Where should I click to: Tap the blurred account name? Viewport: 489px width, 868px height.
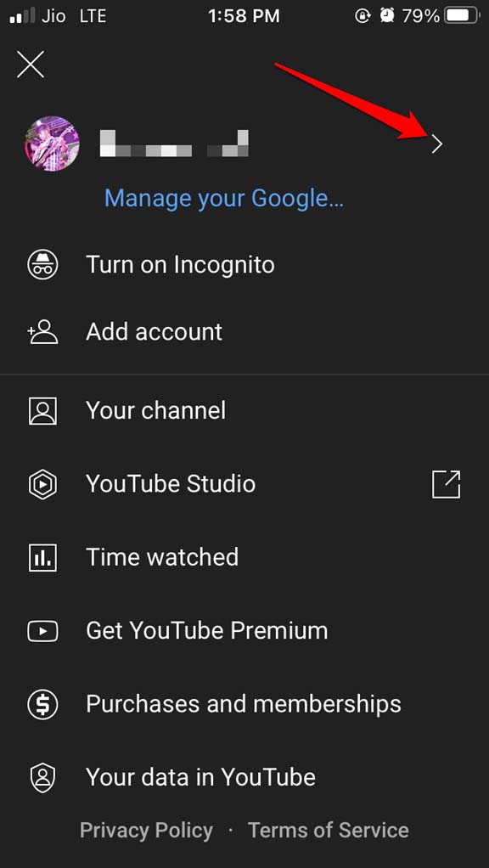coord(174,144)
